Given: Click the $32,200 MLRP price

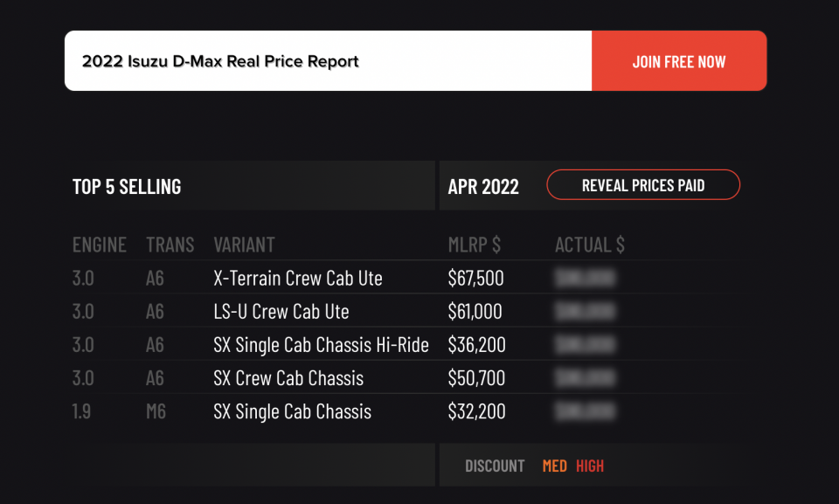Looking at the screenshot, I should tap(477, 411).
